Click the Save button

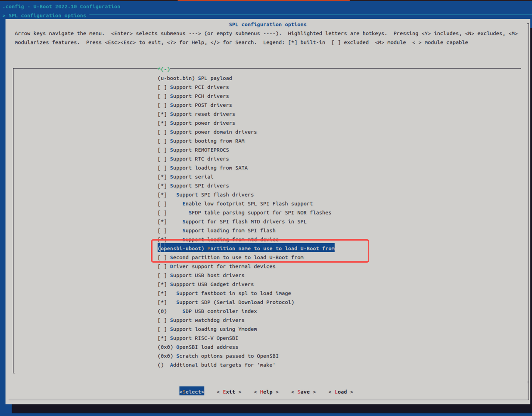point(303,392)
